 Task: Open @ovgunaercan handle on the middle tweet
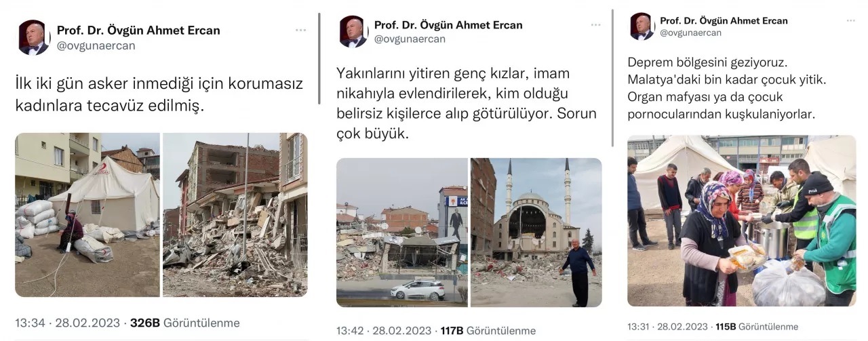pyautogui.click(x=410, y=39)
